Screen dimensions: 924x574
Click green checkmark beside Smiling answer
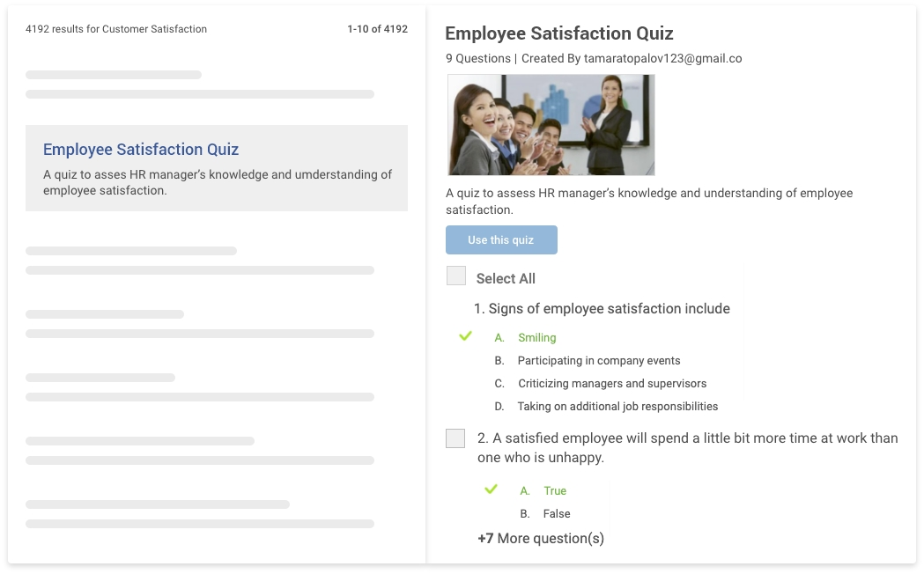tap(466, 336)
